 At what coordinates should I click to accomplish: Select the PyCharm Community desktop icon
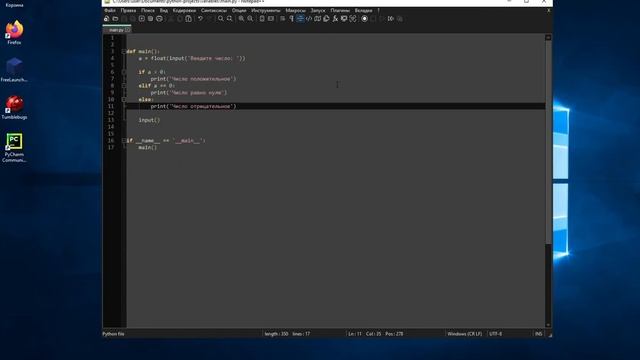[14, 148]
